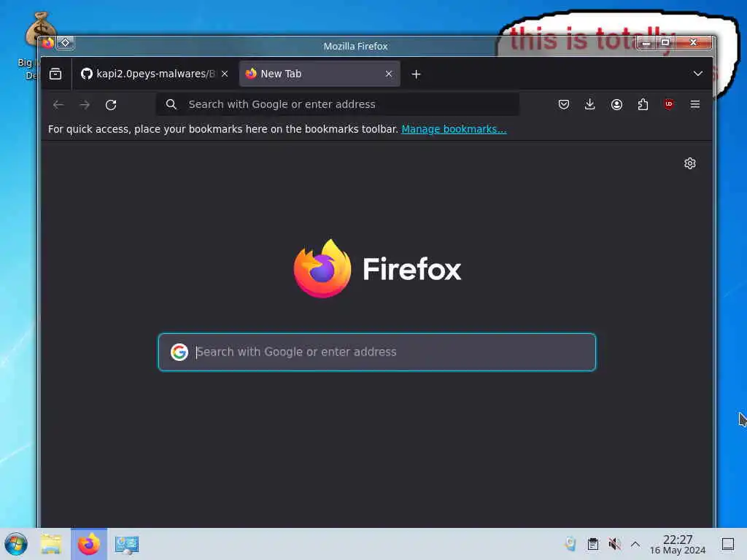Toggle the pin-on-all-desktops titlebar button
Viewport: 747px width, 560px height.
tap(65, 43)
